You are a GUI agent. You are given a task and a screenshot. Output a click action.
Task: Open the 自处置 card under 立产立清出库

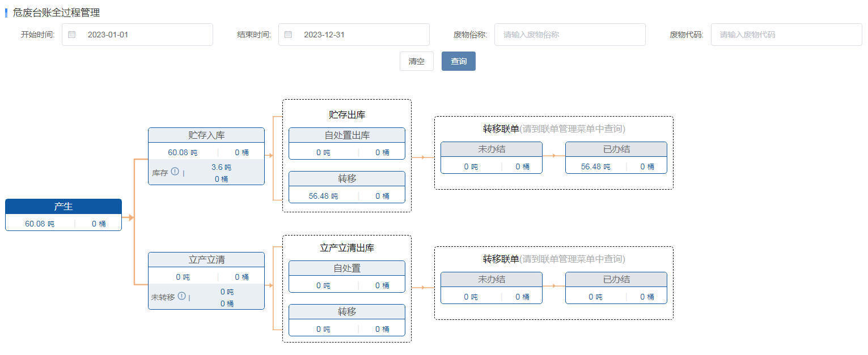347,277
